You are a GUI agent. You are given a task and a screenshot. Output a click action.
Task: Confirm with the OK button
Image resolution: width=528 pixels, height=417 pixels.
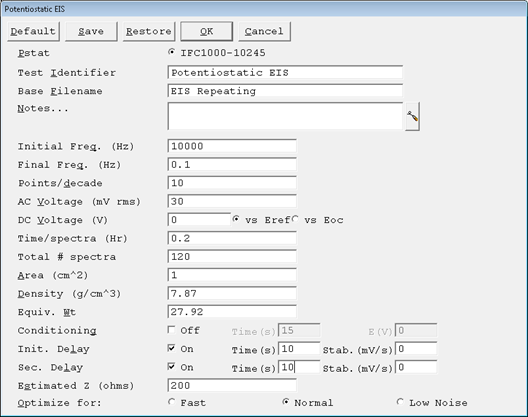[206, 32]
